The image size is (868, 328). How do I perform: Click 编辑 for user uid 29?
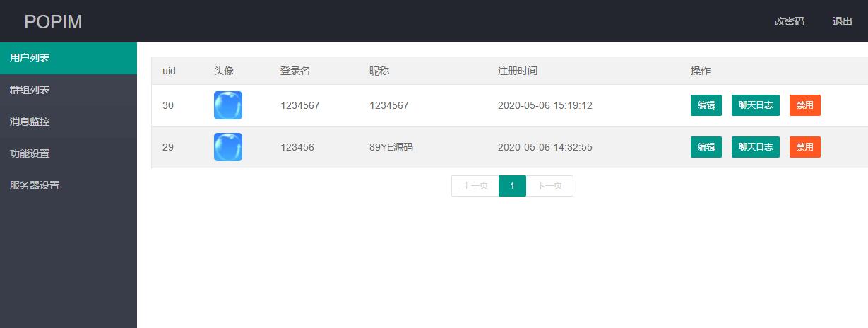point(706,147)
